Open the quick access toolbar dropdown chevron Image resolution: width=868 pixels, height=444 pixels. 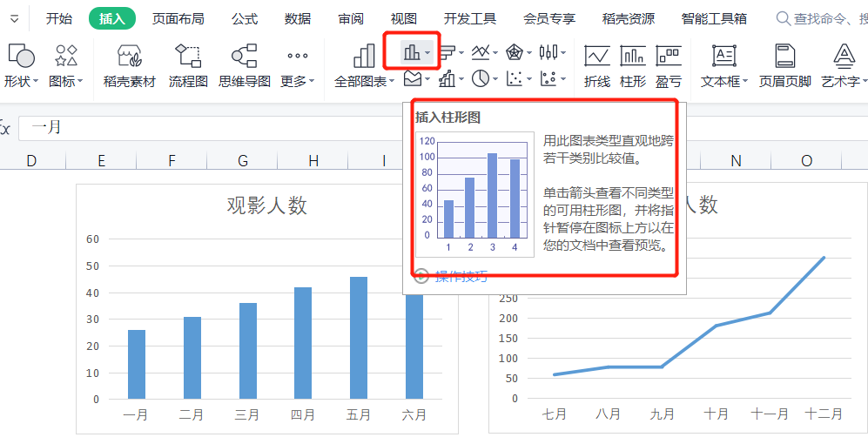pos(15,19)
